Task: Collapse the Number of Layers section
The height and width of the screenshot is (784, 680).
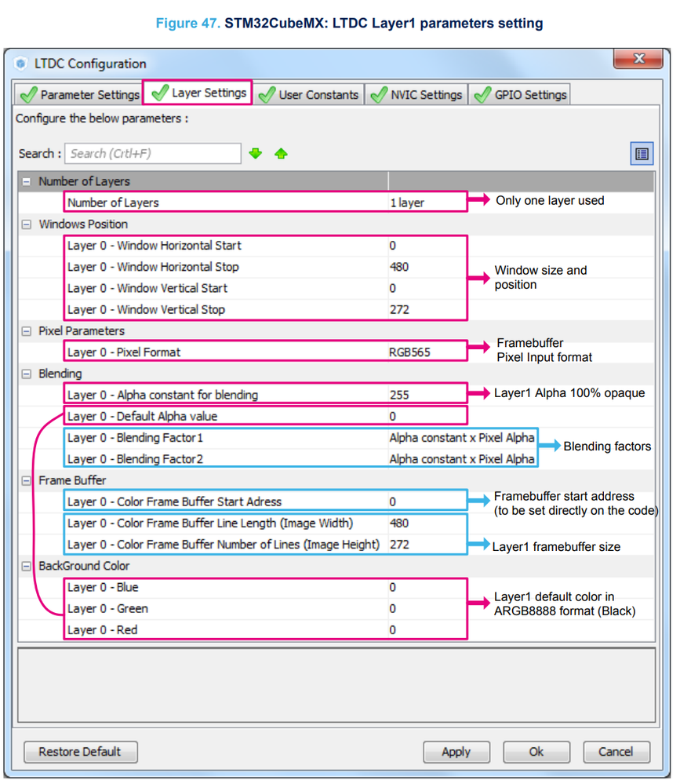Action: (27, 181)
